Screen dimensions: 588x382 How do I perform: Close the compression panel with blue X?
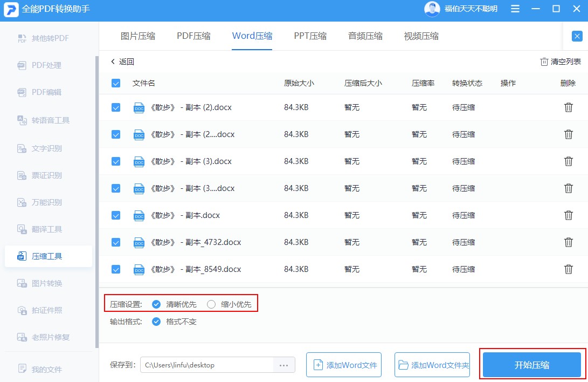(x=577, y=36)
